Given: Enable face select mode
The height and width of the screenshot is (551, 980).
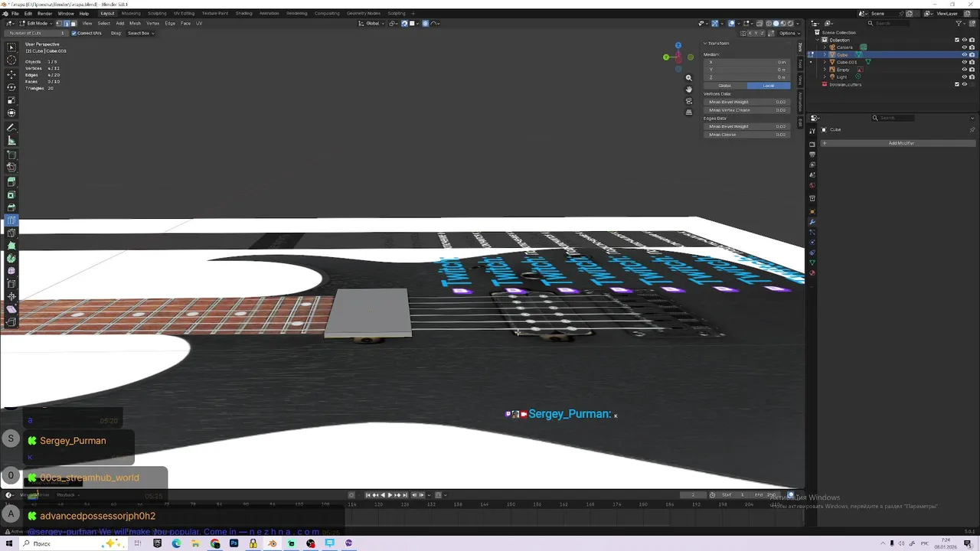Looking at the screenshot, I should [73, 23].
